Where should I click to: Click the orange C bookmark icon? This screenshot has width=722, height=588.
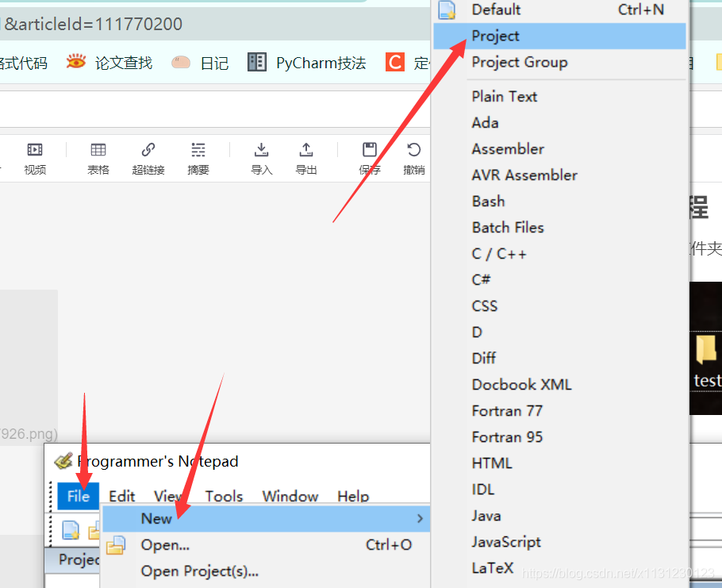pyautogui.click(x=395, y=62)
